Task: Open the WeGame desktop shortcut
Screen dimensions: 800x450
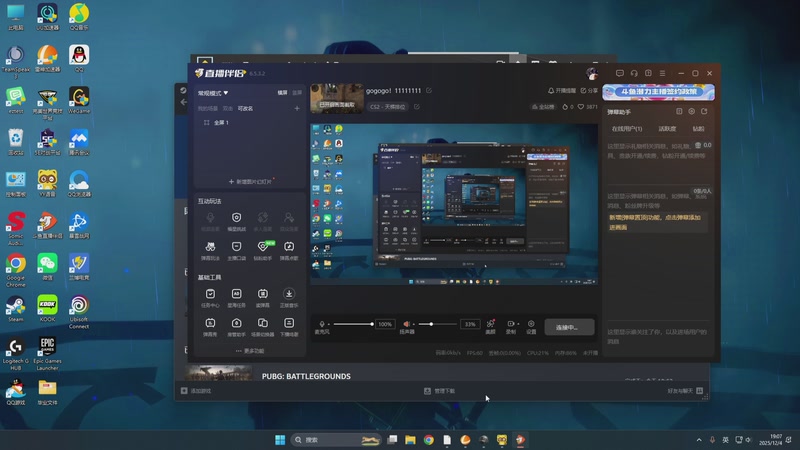Action: [x=79, y=100]
